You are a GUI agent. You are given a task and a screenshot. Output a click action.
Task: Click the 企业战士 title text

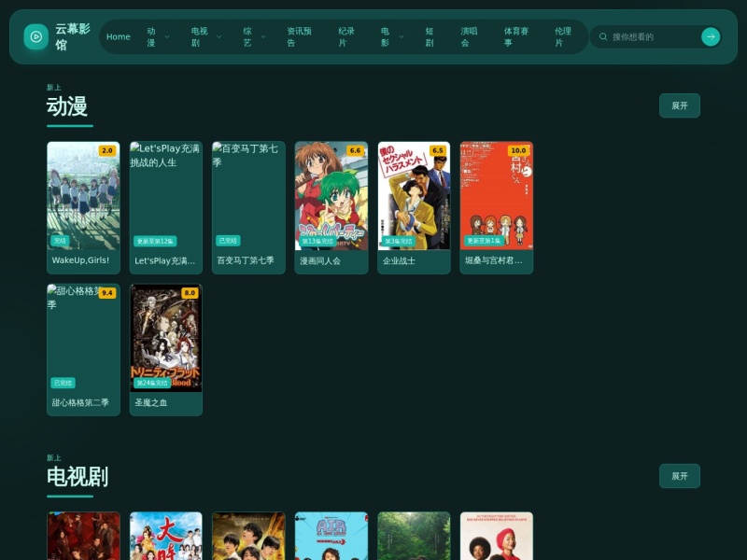399,261
